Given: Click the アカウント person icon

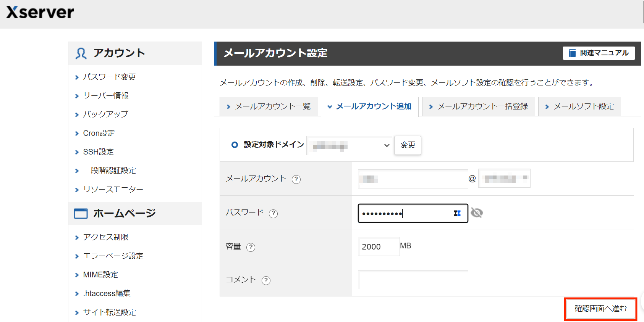Looking at the screenshot, I should 81,53.
